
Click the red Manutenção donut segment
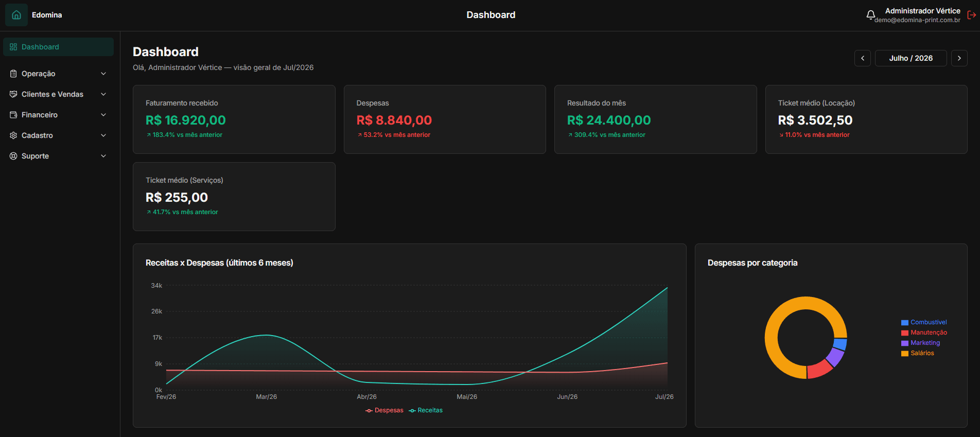[819, 370]
